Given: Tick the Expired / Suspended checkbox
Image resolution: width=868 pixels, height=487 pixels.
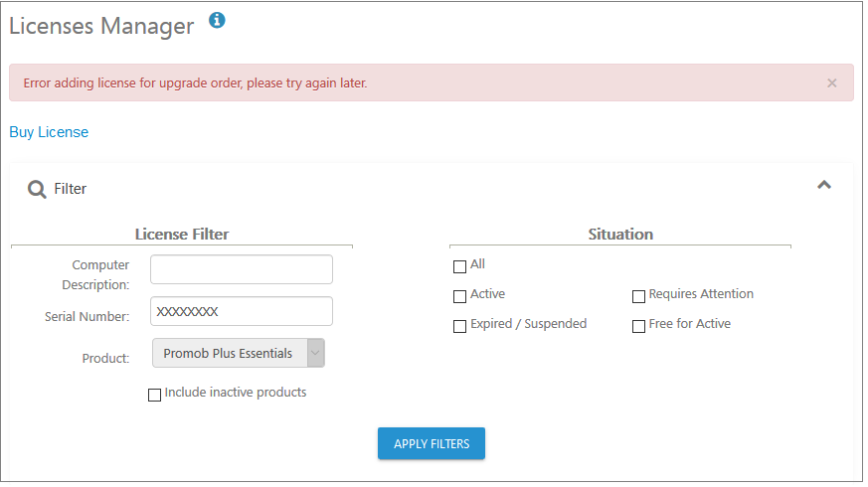Looking at the screenshot, I should 459,327.
